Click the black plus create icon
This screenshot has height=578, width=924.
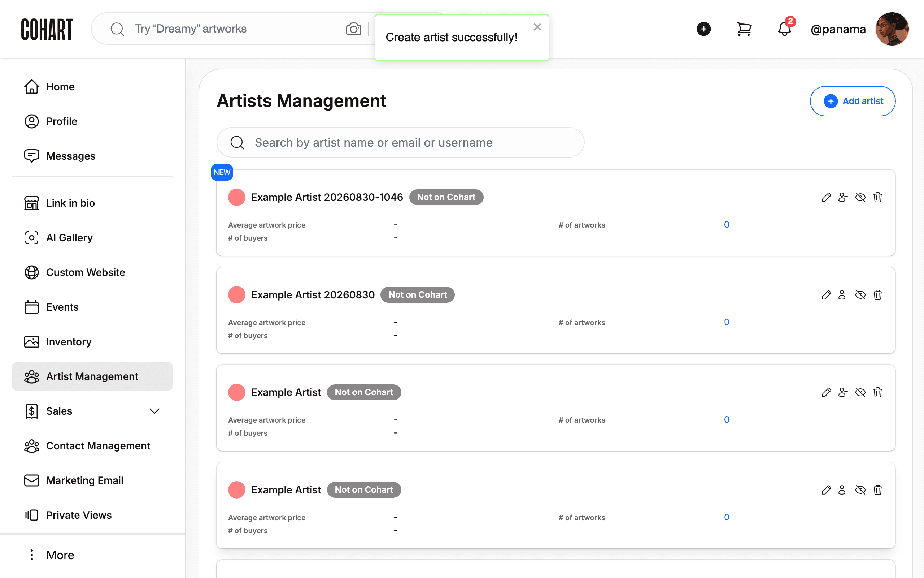click(x=703, y=29)
